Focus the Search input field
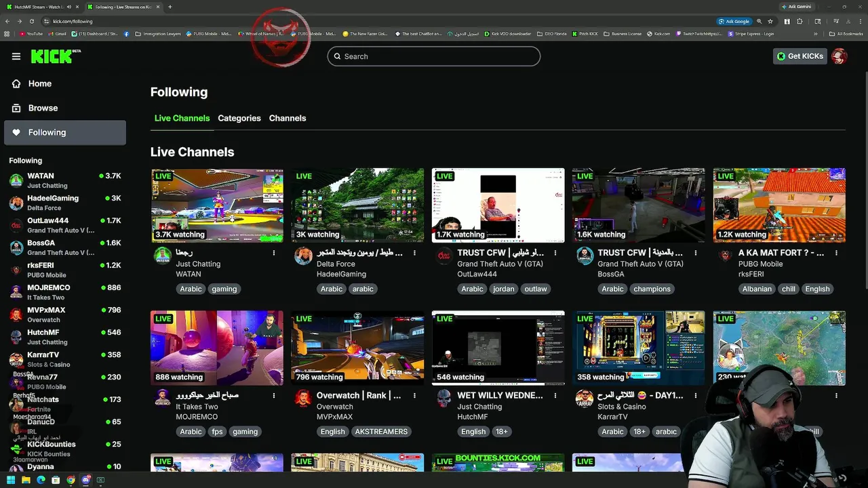The width and height of the screenshot is (868, 488). click(434, 56)
